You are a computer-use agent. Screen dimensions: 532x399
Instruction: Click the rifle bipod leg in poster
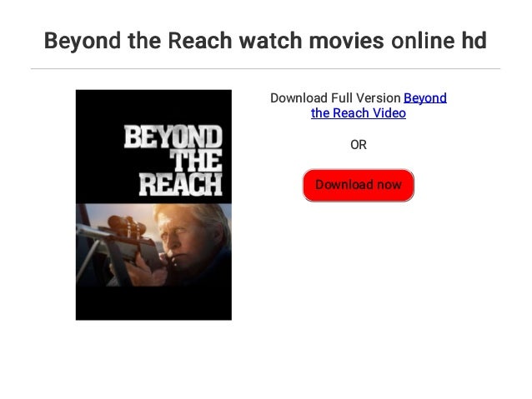point(88,261)
